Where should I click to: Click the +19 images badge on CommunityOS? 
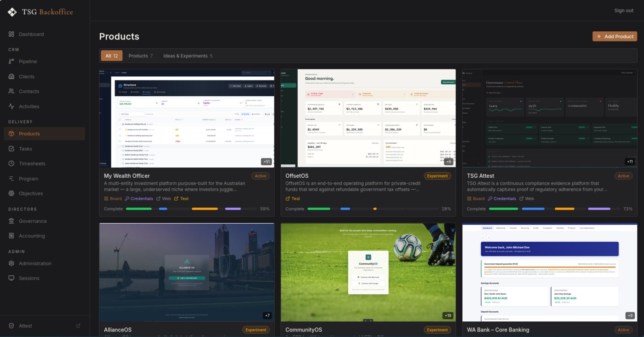pyautogui.click(x=448, y=316)
